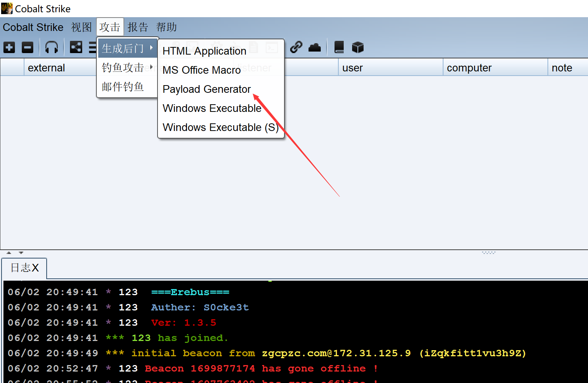Choose MS Office Macro option

coord(221,70)
